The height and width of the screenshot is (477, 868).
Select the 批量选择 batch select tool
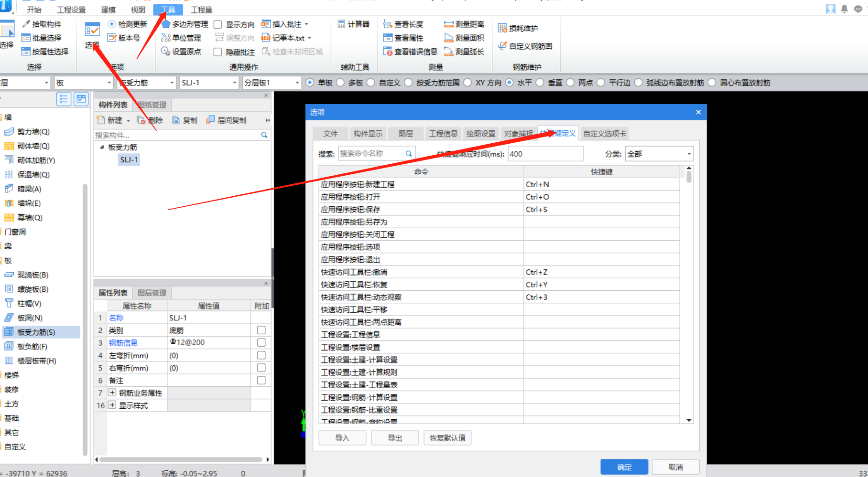pos(42,38)
